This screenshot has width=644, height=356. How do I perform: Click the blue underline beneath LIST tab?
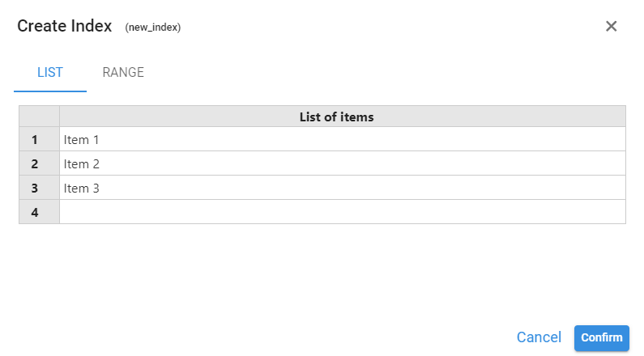(x=50, y=91)
